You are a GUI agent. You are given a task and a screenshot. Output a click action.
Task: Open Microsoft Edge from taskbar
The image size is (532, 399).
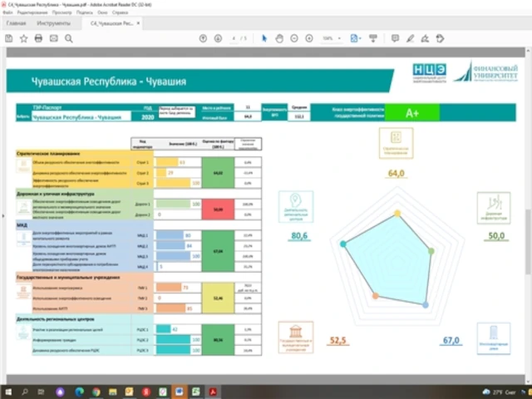click(x=80, y=392)
